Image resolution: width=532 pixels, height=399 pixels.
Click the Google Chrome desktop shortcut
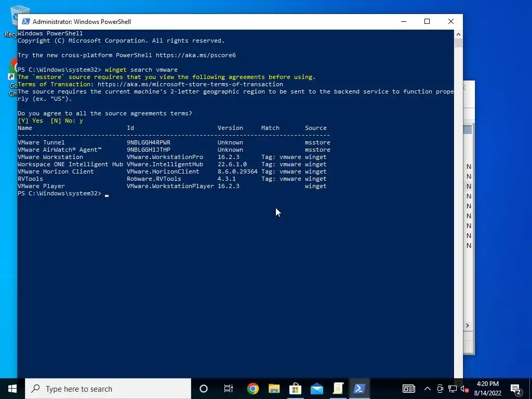(x=12, y=77)
